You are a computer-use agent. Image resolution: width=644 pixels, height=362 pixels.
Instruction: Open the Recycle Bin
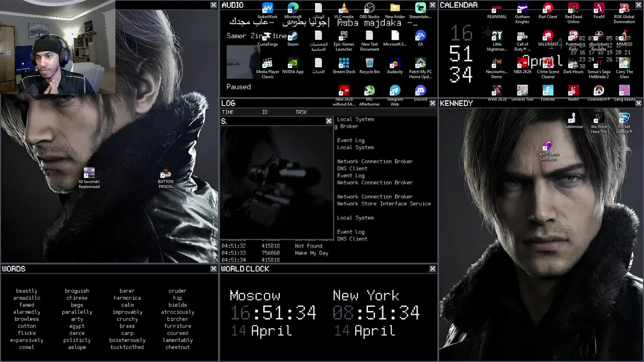click(x=369, y=66)
